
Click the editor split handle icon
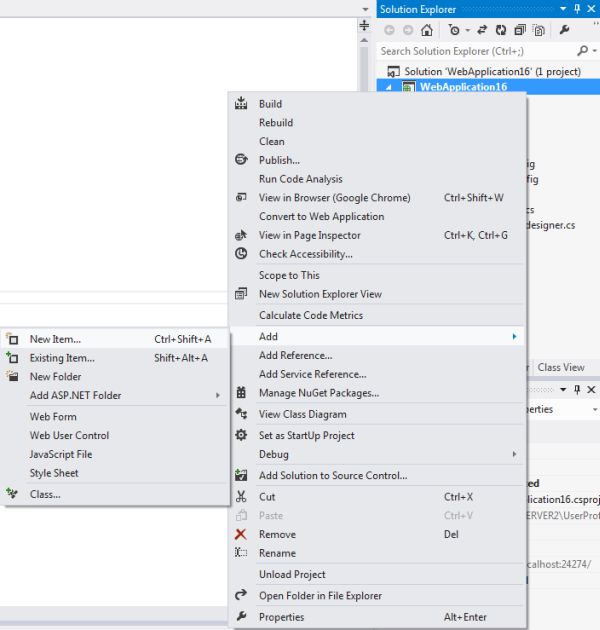pos(364,25)
